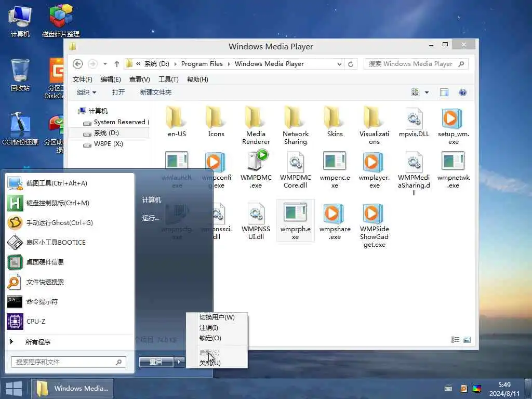Viewport: 532px width, 399px height.
Task: Launch CPU-Z from start menu
Action: pos(70,321)
